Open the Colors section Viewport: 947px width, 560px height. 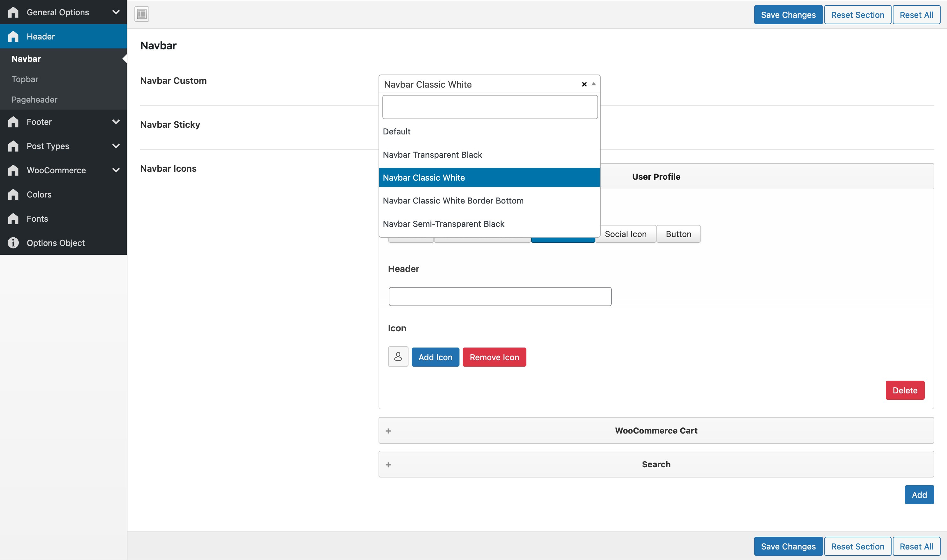(63, 194)
